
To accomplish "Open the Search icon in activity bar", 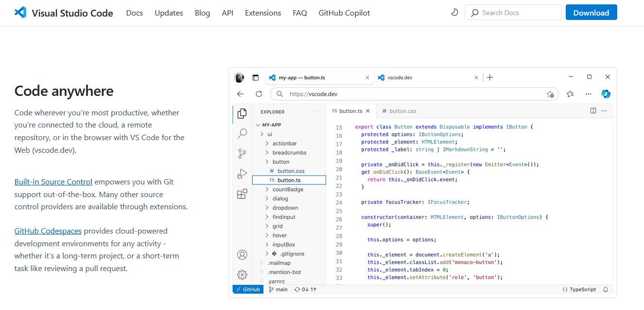I will click(242, 134).
